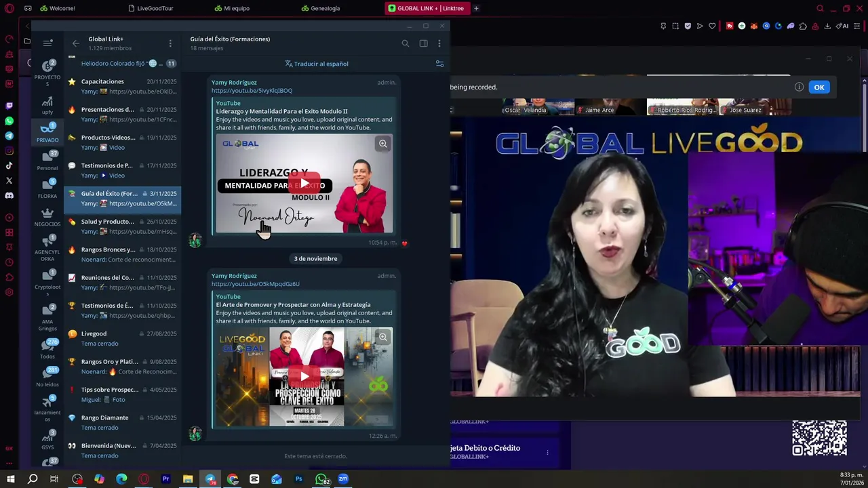Viewport: 868px width, 488px height.
Task: Open translation settings icon beside Traducir bar
Action: tap(439, 64)
